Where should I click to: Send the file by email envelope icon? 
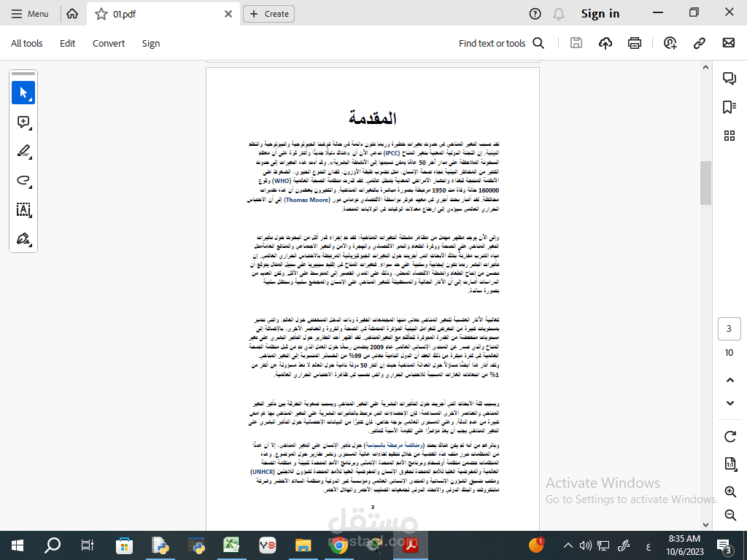tap(729, 43)
